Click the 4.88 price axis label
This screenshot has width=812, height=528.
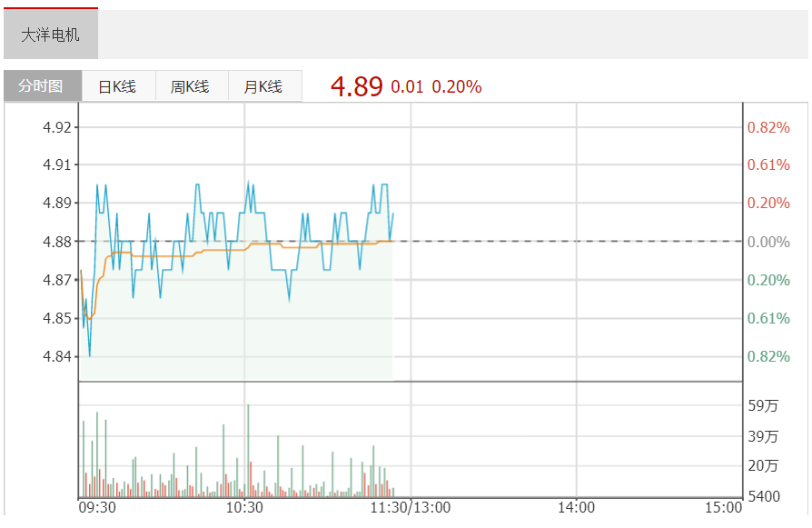pyautogui.click(x=57, y=242)
